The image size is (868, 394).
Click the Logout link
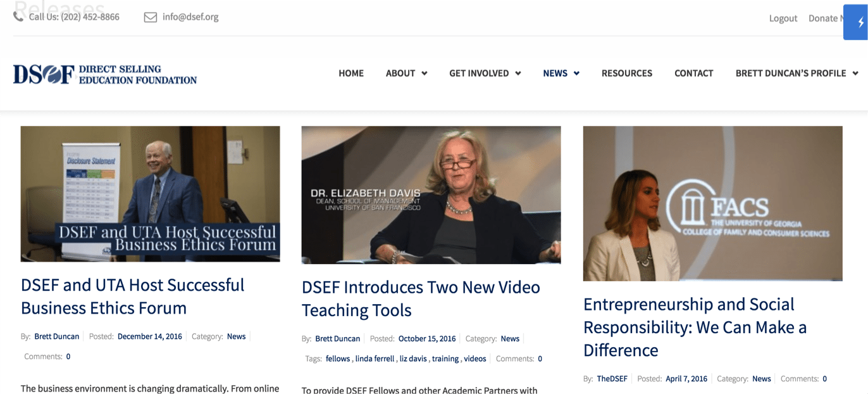click(783, 18)
